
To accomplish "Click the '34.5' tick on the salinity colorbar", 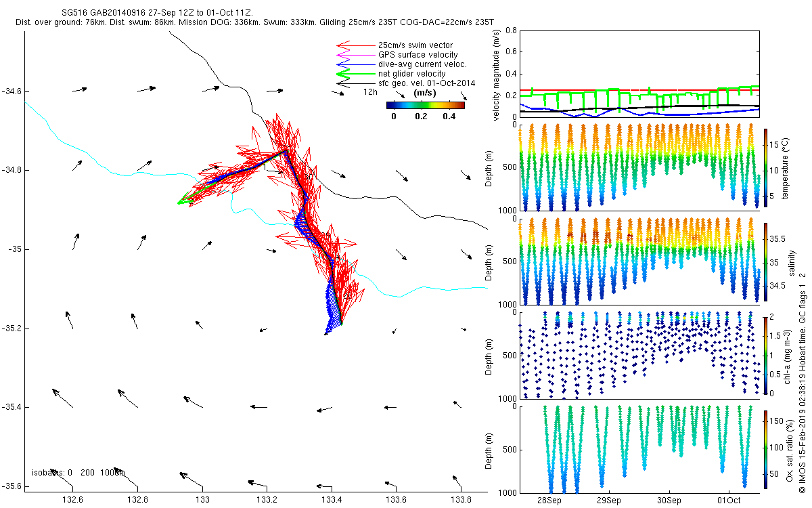I will pos(777,286).
